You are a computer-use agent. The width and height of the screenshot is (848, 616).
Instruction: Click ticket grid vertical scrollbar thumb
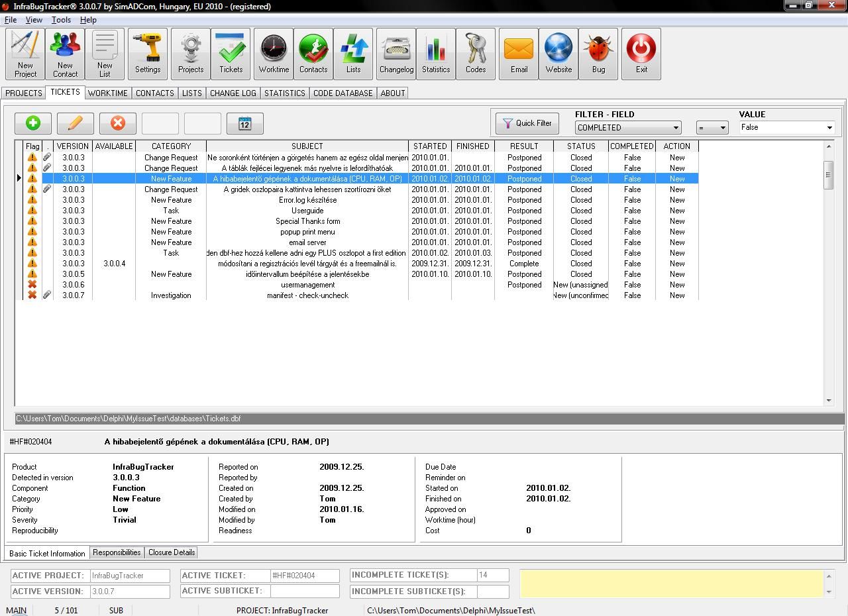pos(828,175)
